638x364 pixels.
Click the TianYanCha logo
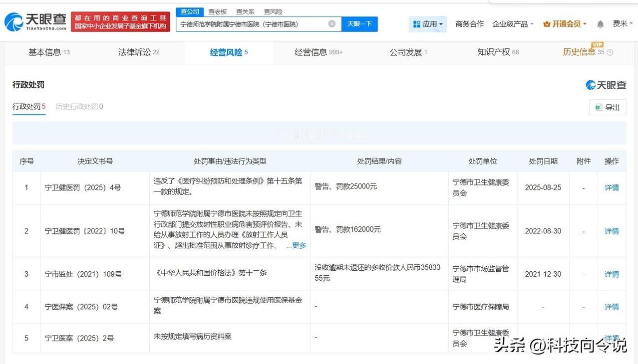[x=35, y=21]
